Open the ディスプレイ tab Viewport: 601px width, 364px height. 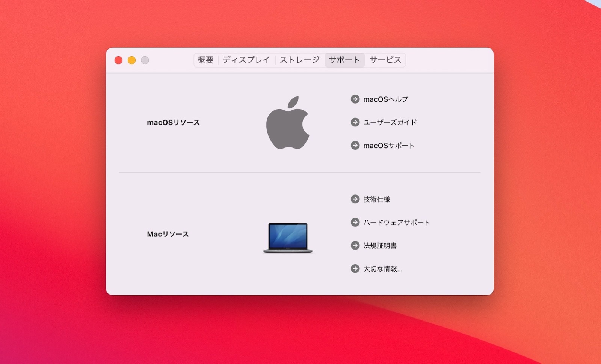(246, 60)
